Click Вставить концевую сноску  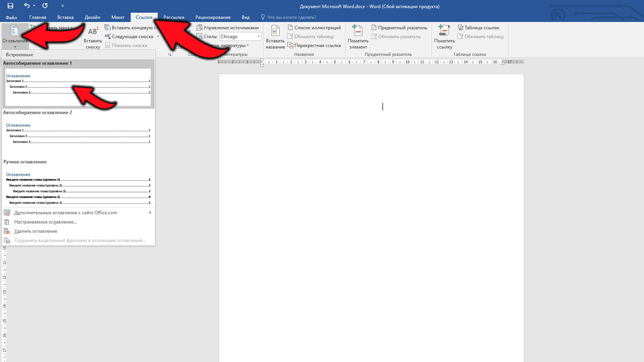(131, 27)
